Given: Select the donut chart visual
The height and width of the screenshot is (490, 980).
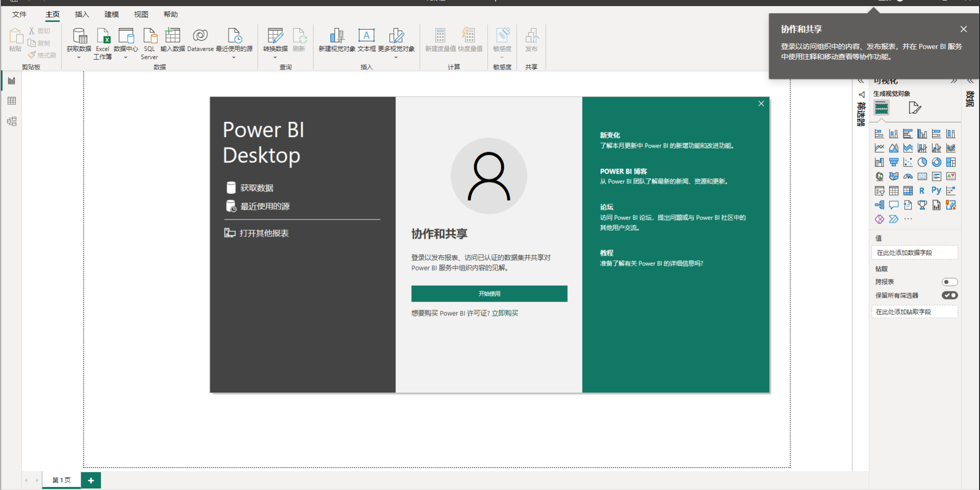Looking at the screenshot, I should [x=936, y=162].
